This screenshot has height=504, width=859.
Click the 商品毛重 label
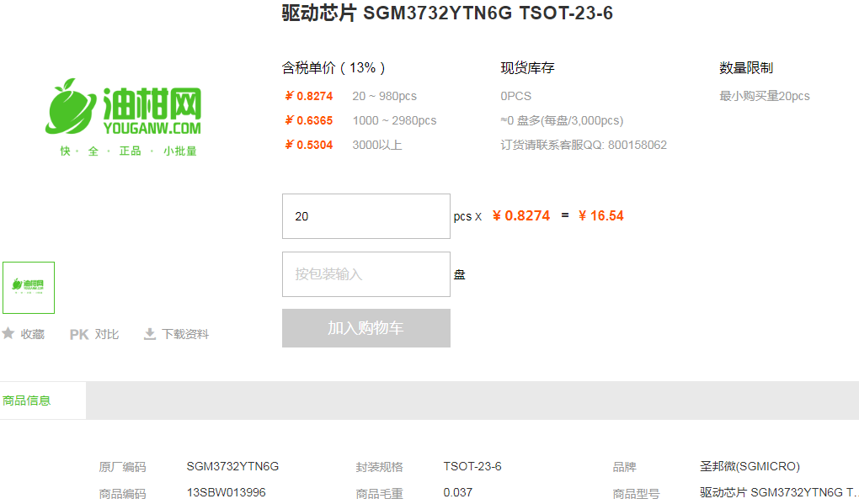(379, 493)
